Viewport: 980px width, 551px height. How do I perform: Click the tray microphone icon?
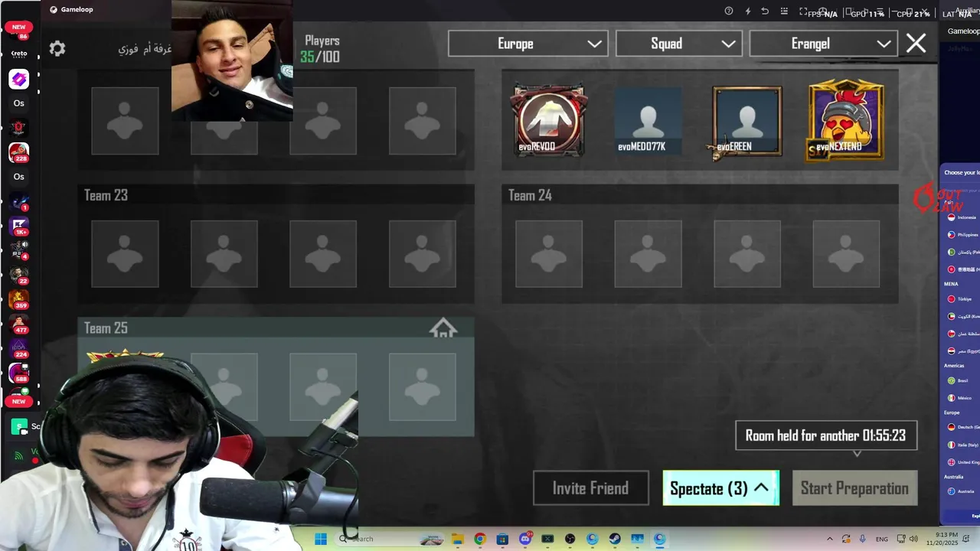point(863,539)
